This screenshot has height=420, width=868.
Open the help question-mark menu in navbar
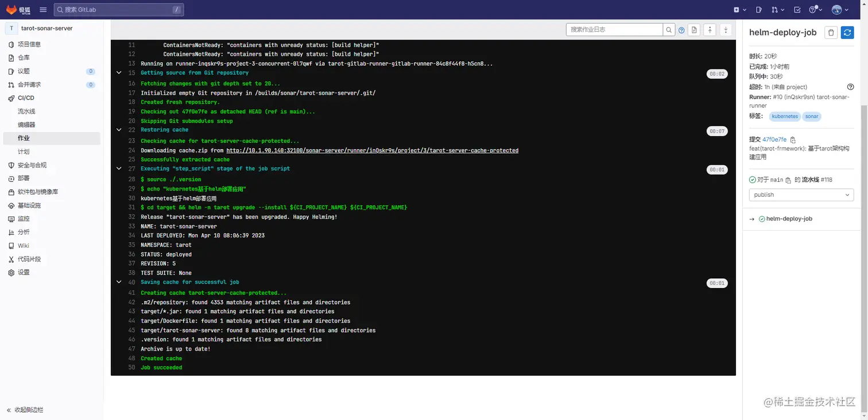[x=815, y=10]
